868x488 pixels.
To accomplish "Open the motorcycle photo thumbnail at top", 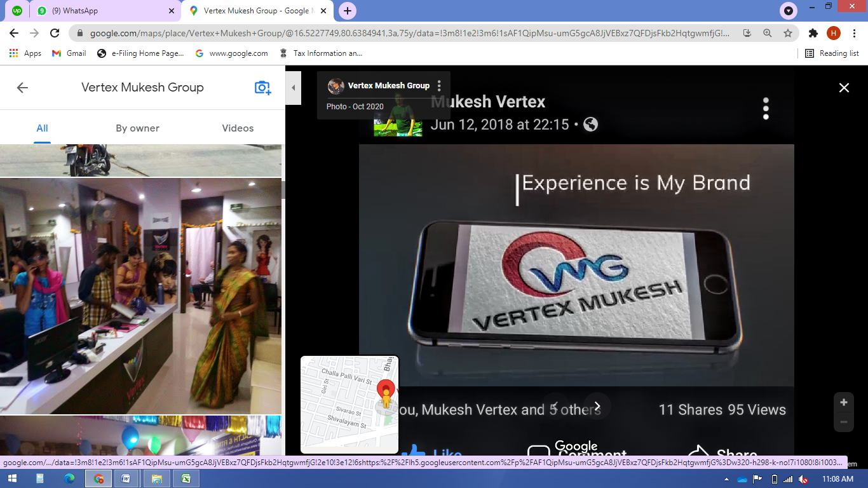I will tap(140, 160).
